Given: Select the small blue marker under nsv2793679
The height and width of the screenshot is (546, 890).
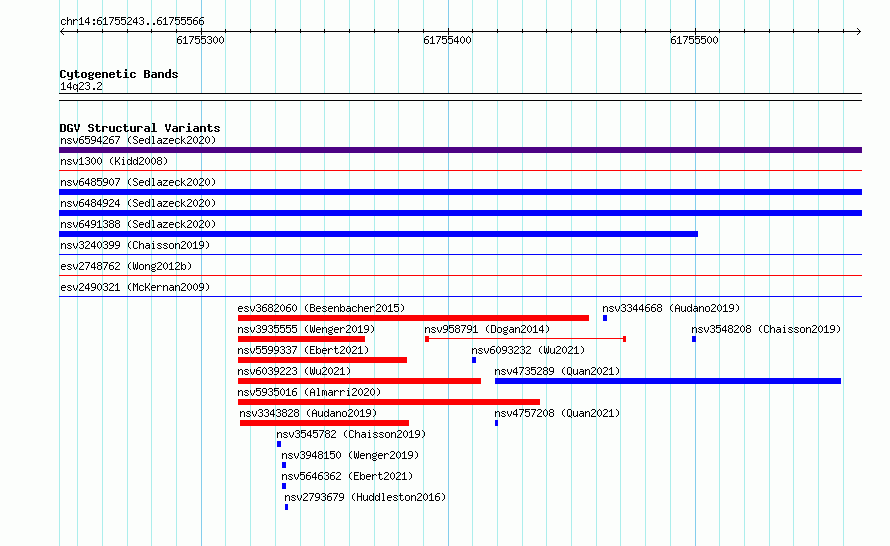Looking at the screenshot, I should point(287,507).
